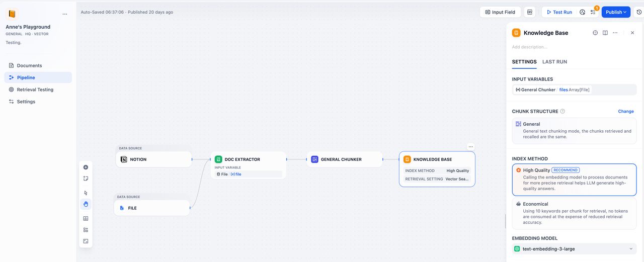
Task: Open the text-embedding-3-large model dropdown
Action: coord(574,249)
